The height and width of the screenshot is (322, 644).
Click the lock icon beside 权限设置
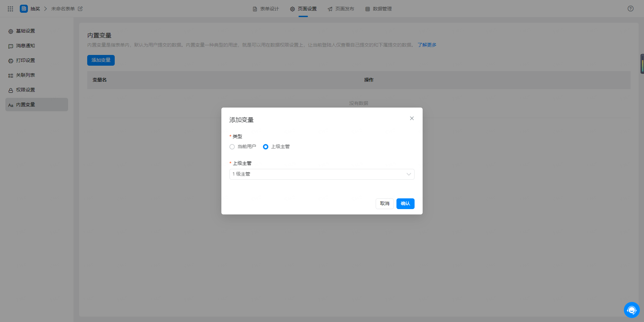tap(11, 90)
